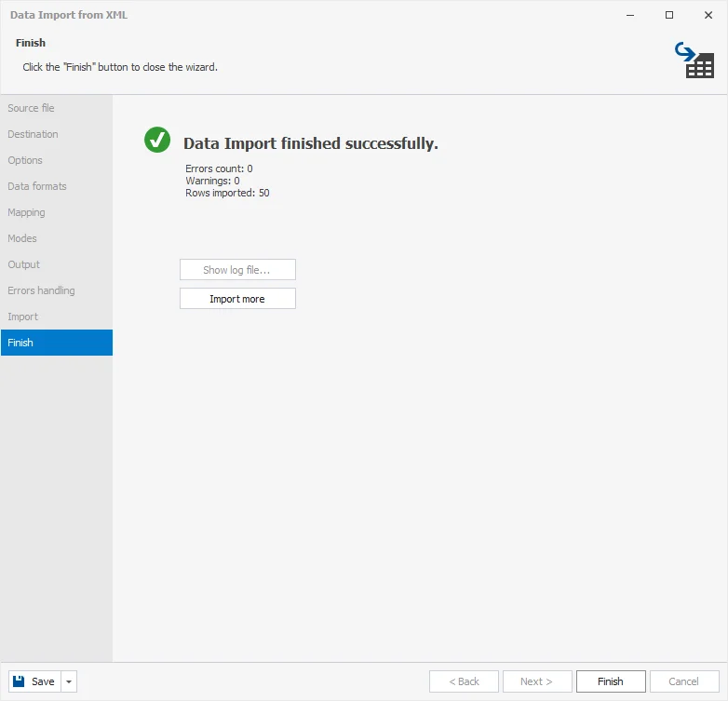728x701 pixels.
Task: Select the Output step in sidebar
Action: [x=24, y=264]
